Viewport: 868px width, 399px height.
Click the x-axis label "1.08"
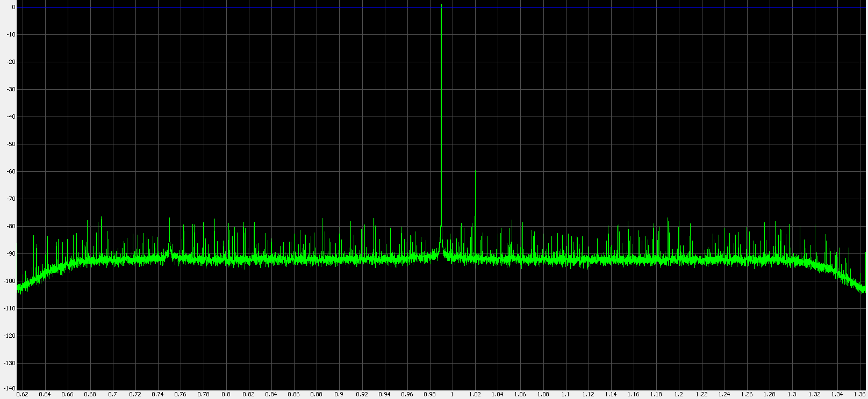tap(542, 395)
